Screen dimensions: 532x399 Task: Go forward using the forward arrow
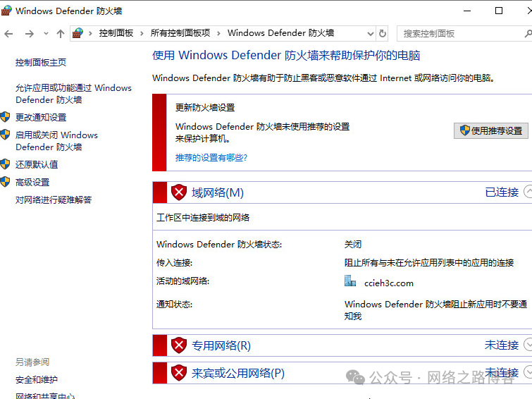[30, 34]
